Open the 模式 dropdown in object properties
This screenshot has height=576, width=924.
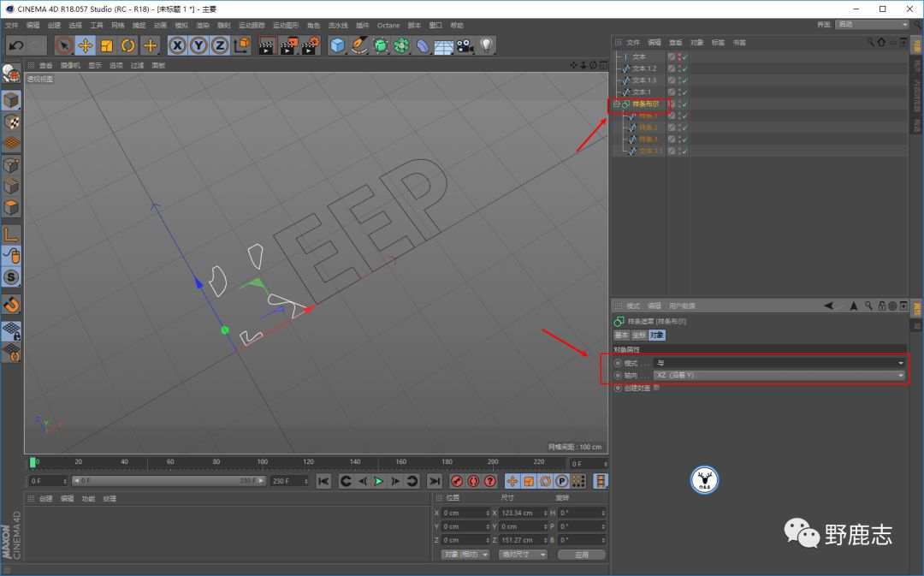(x=778, y=363)
